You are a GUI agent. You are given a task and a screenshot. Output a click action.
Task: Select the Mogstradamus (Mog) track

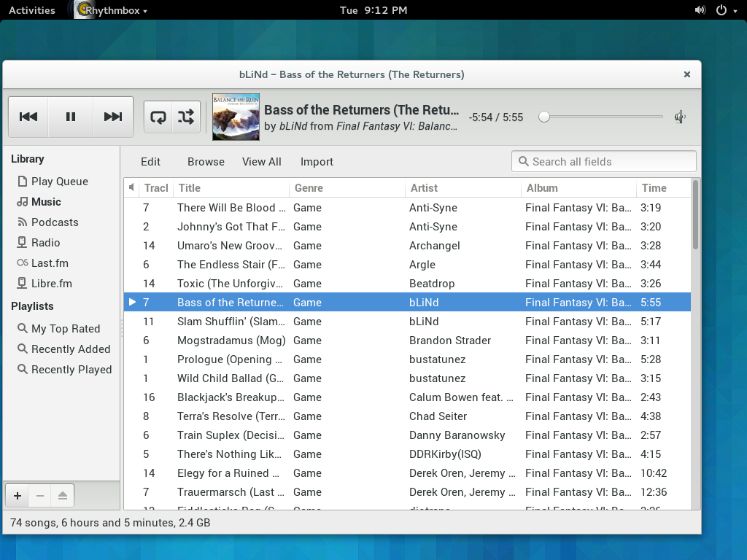coord(407,341)
